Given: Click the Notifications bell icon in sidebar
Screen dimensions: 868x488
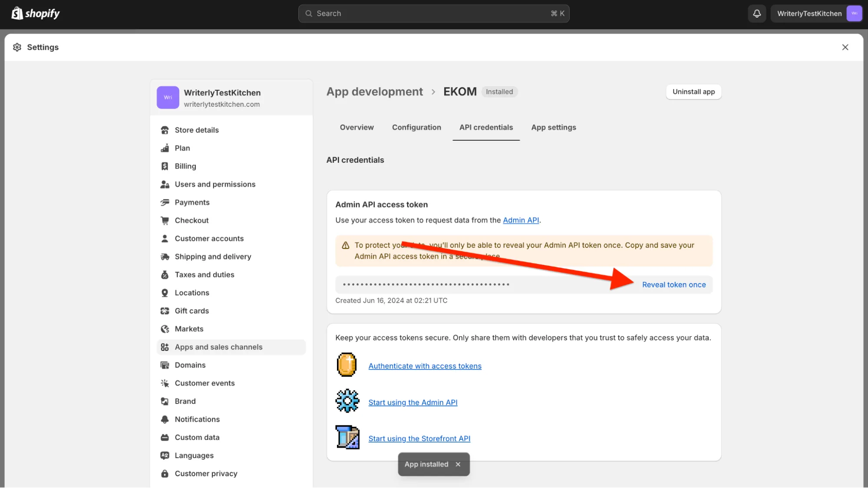Looking at the screenshot, I should [x=165, y=420].
